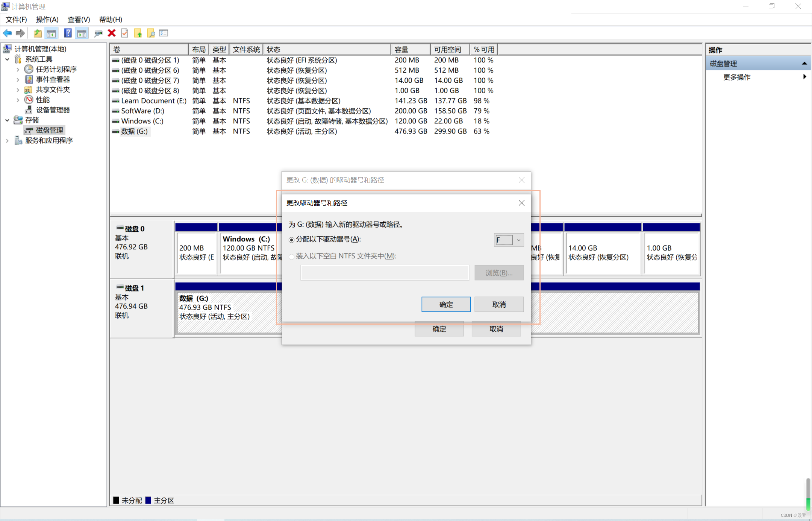Select the assign drive letter radio button
The image size is (812, 521).
[x=292, y=240]
